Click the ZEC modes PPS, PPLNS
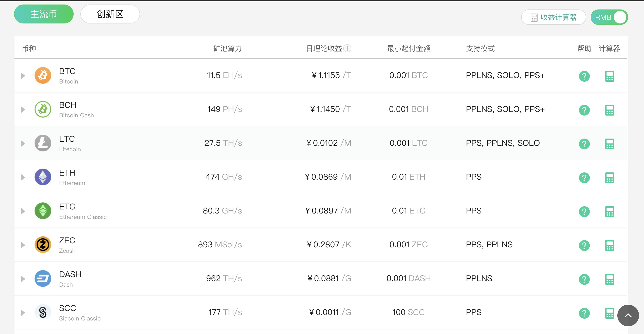The height and width of the screenshot is (334, 644). tap(489, 245)
